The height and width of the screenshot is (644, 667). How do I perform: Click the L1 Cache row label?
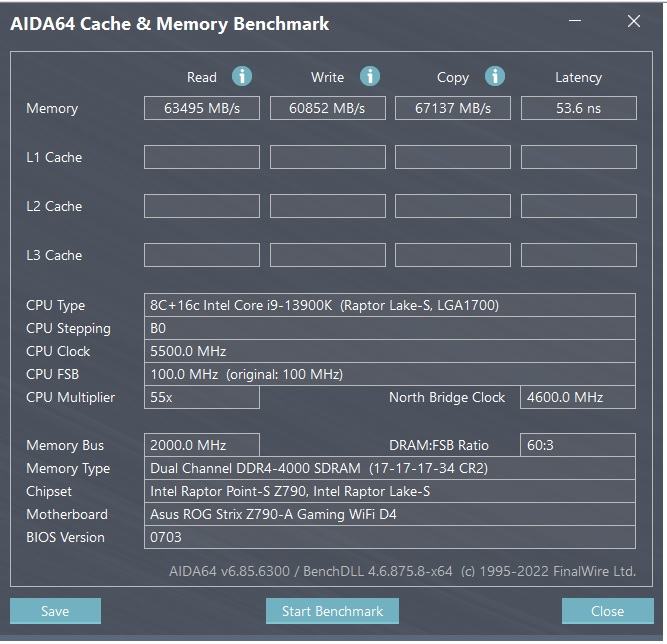tap(54, 157)
